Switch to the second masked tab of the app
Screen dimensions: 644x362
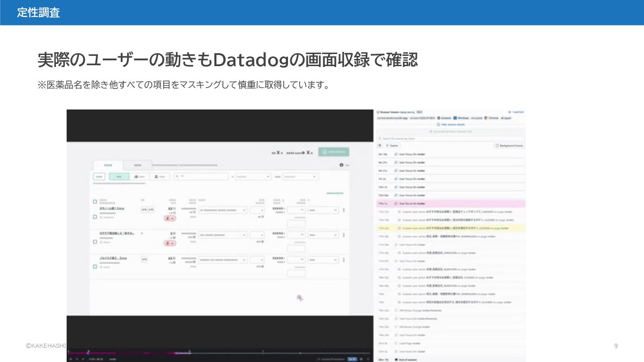point(137,165)
